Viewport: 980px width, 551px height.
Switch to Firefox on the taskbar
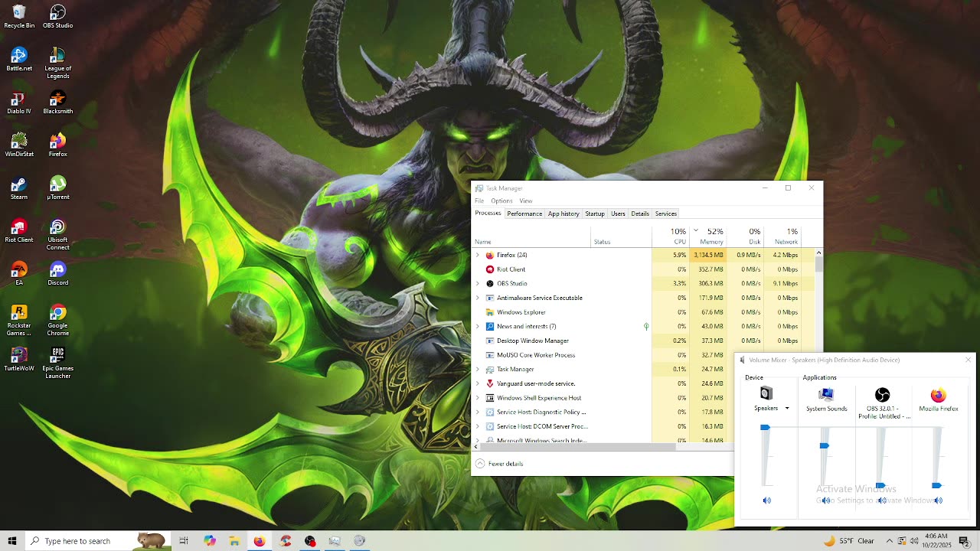click(x=260, y=541)
